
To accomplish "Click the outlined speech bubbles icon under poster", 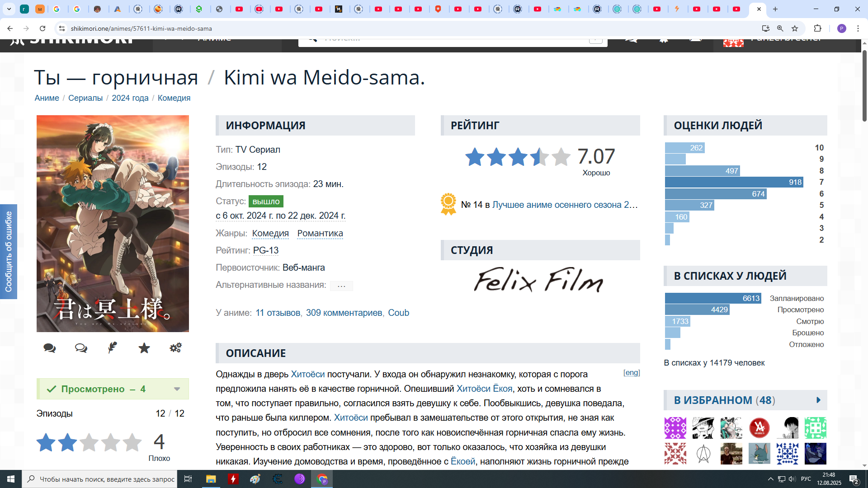I will coord(81,348).
